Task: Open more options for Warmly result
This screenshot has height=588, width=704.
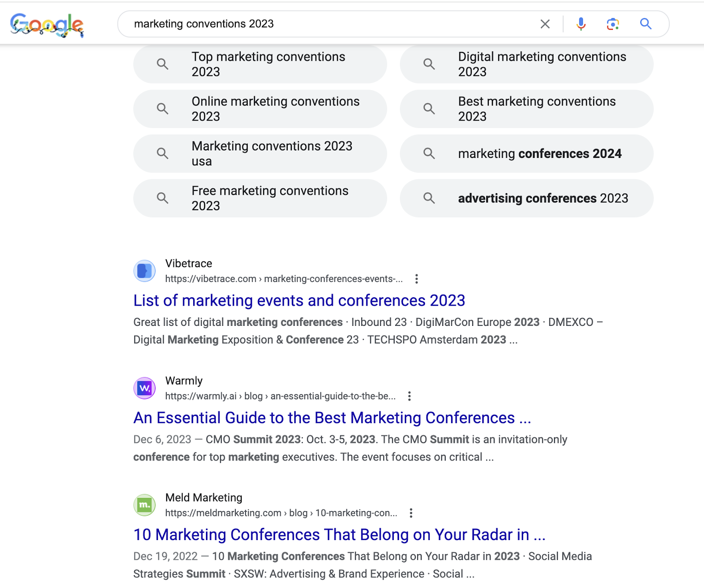Action: pyautogui.click(x=409, y=396)
